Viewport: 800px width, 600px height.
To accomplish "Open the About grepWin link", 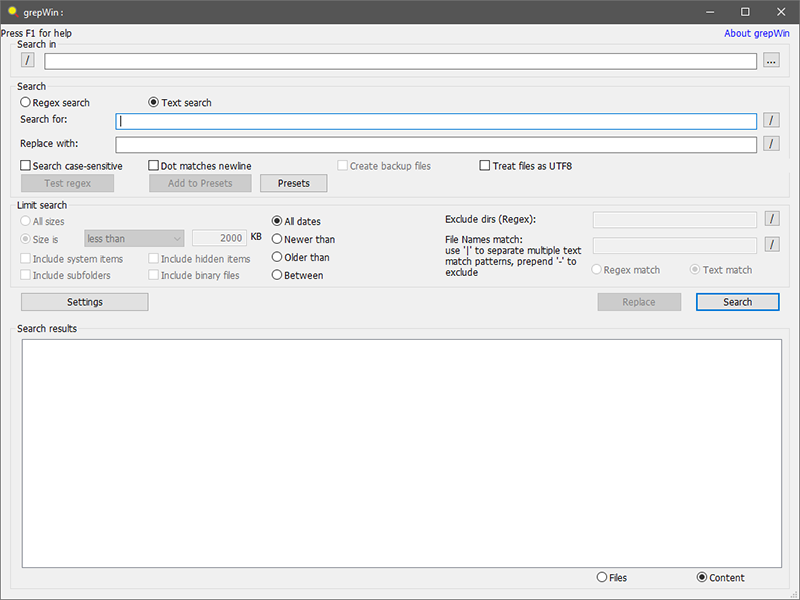I will [758, 34].
